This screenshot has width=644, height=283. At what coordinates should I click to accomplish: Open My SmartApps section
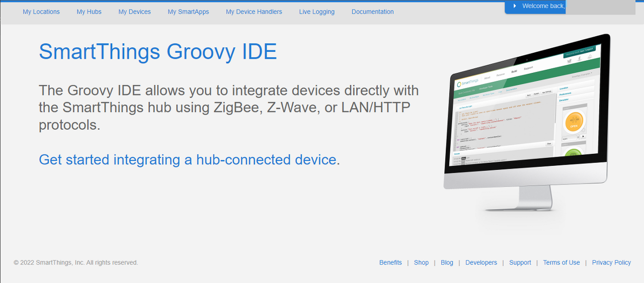click(188, 12)
